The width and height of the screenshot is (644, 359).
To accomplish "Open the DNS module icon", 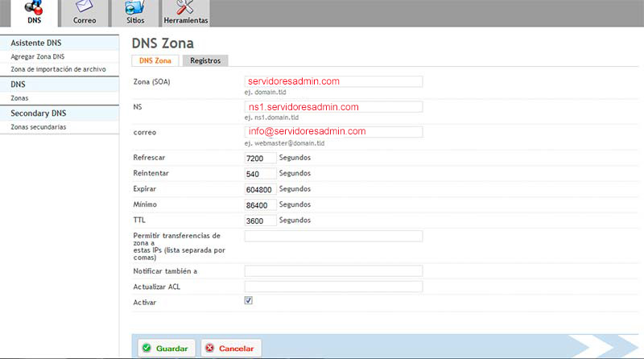I will click(x=33, y=7).
